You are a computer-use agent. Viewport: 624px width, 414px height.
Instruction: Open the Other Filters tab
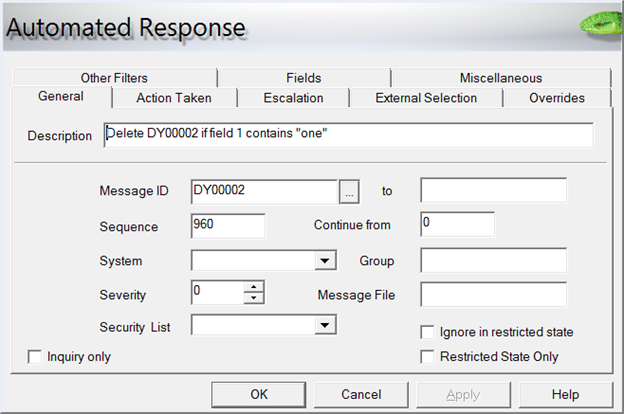[x=114, y=78]
